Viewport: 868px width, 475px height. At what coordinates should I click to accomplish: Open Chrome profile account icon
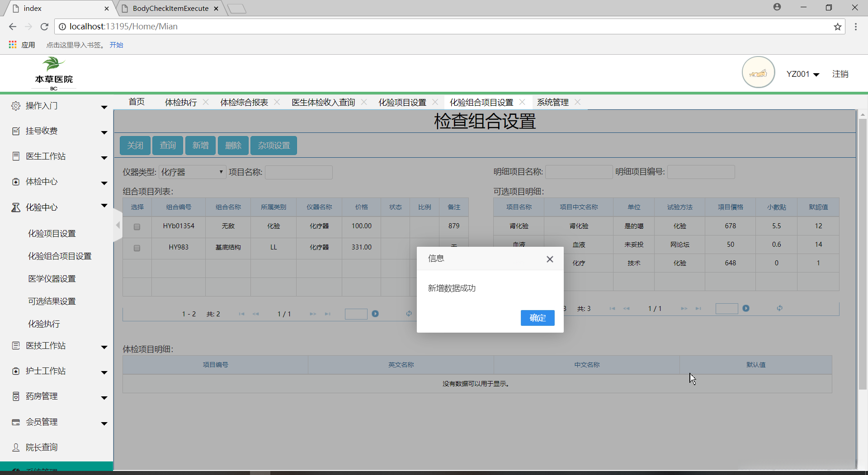coord(777,7)
